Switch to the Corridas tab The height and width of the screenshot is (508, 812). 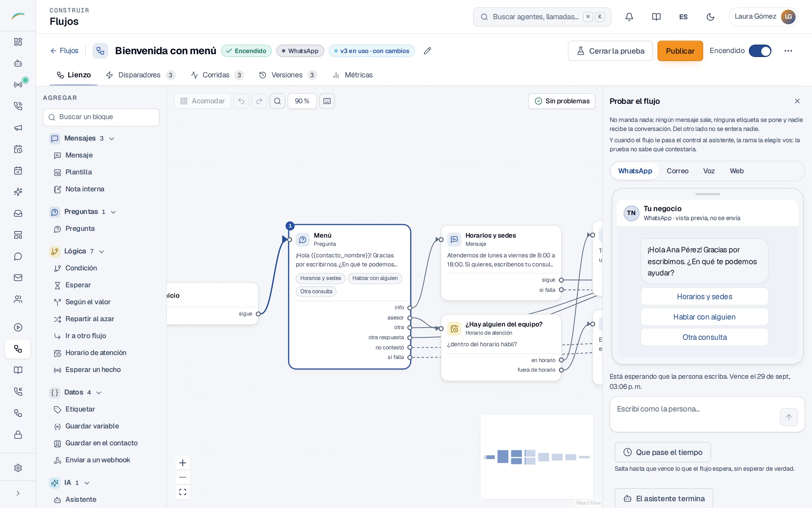click(x=217, y=75)
